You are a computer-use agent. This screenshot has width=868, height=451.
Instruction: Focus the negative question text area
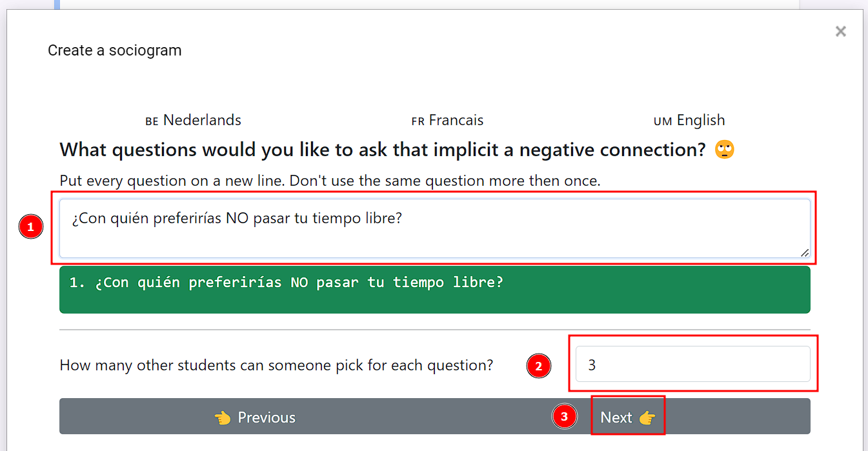[x=434, y=227]
